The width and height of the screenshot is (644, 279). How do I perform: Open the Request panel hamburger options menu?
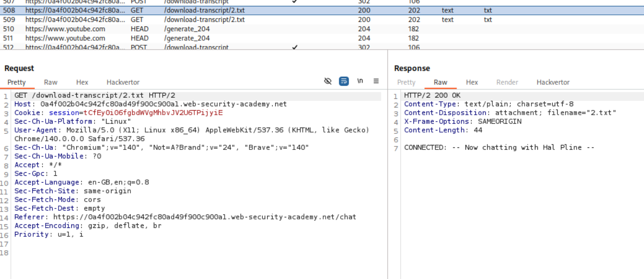376,81
